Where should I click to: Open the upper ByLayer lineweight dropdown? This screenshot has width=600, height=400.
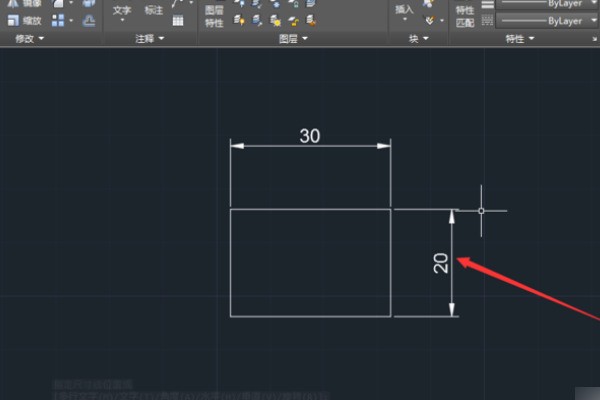coord(546,3)
